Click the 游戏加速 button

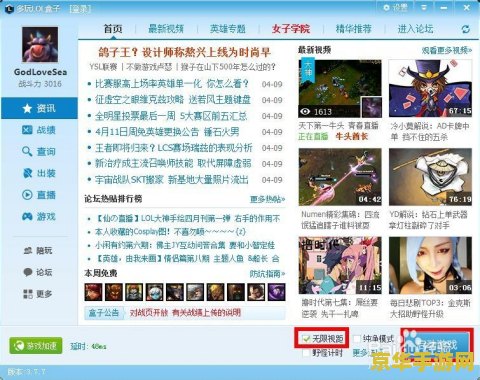pyautogui.click(x=36, y=345)
